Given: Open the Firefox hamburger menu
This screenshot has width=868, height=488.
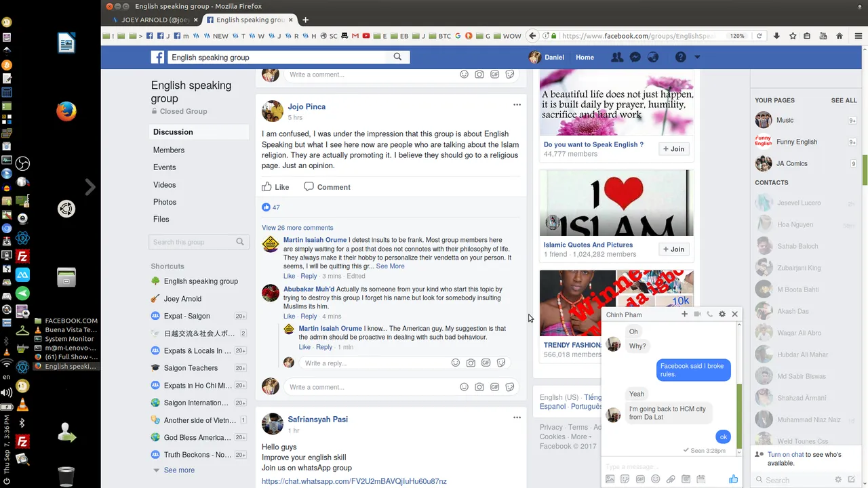Looking at the screenshot, I should [858, 36].
